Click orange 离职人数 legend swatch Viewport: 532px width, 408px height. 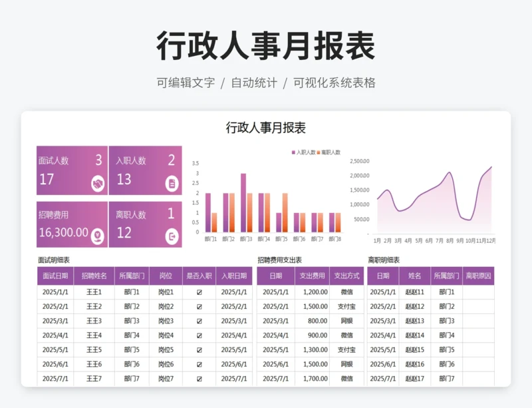click(x=319, y=152)
